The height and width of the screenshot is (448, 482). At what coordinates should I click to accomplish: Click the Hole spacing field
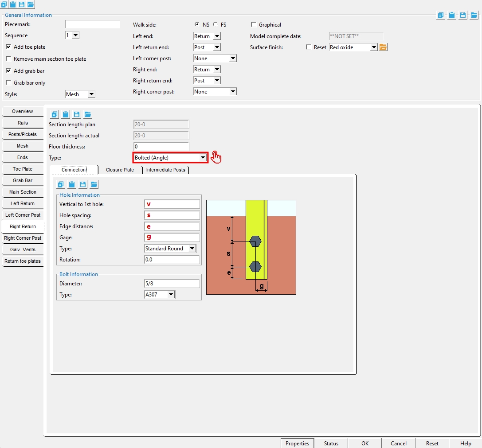point(172,215)
